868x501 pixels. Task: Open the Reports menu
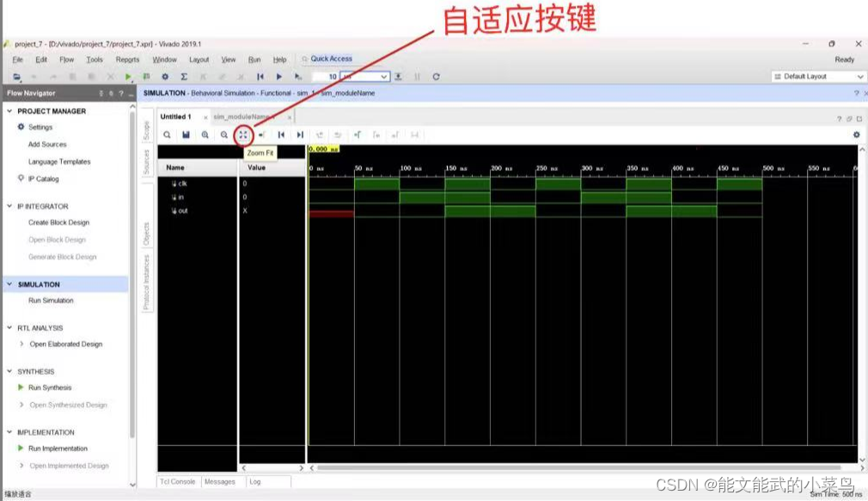tap(127, 59)
